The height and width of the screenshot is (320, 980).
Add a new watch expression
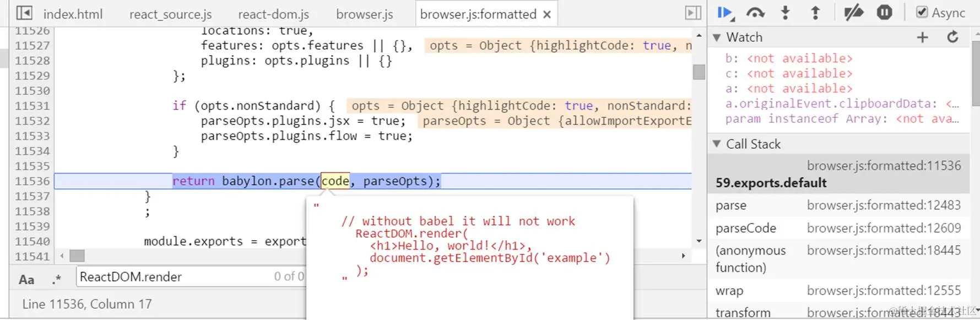(x=923, y=37)
